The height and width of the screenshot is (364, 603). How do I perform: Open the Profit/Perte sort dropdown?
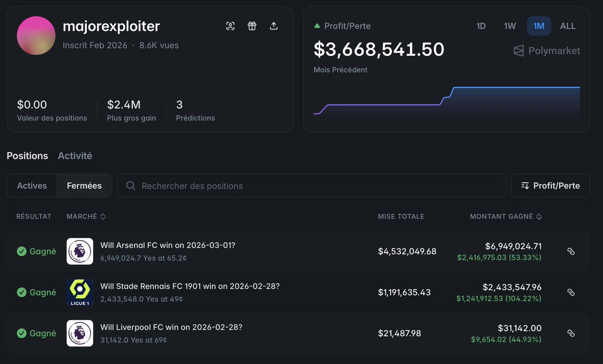click(550, 186)
